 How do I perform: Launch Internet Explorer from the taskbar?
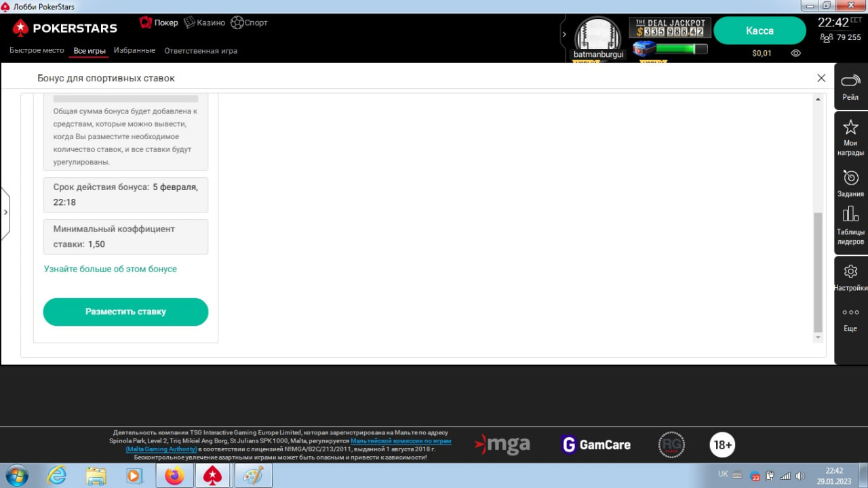point(57,476)
